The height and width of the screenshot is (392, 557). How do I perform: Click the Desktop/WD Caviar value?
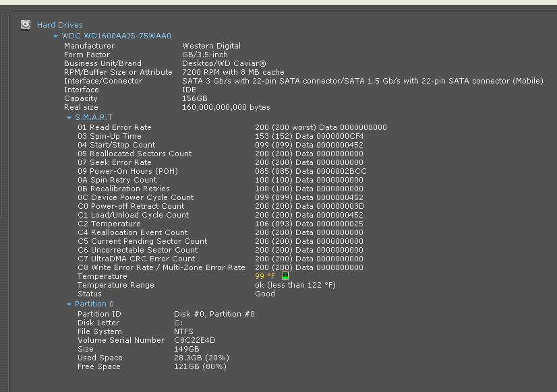coord(224,63)
